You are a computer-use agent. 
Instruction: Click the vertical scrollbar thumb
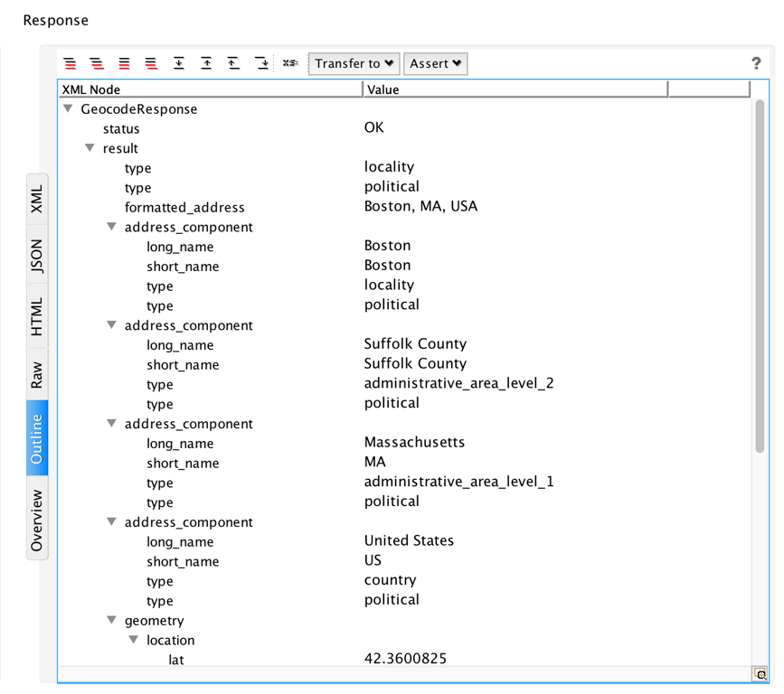[x=760, y=276]
